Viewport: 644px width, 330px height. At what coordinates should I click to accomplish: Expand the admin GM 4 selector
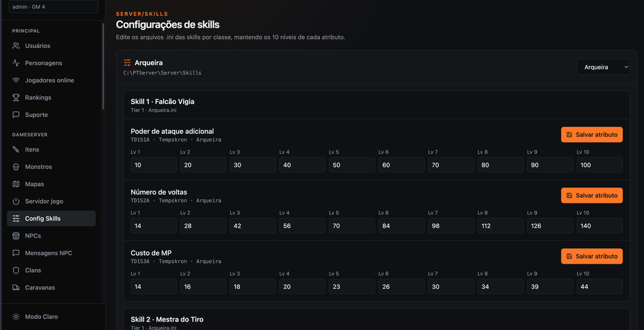click(53, 6)
